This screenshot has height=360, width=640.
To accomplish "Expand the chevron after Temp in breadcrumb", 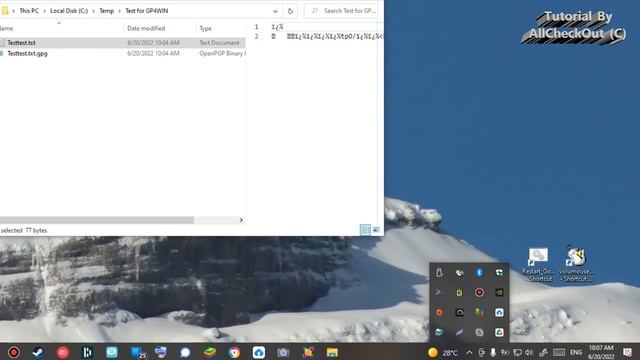I will click(120, 11).
